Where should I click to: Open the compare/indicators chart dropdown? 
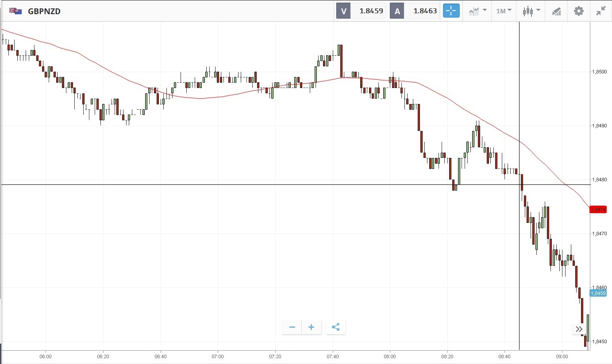click(x=478, y=11)
